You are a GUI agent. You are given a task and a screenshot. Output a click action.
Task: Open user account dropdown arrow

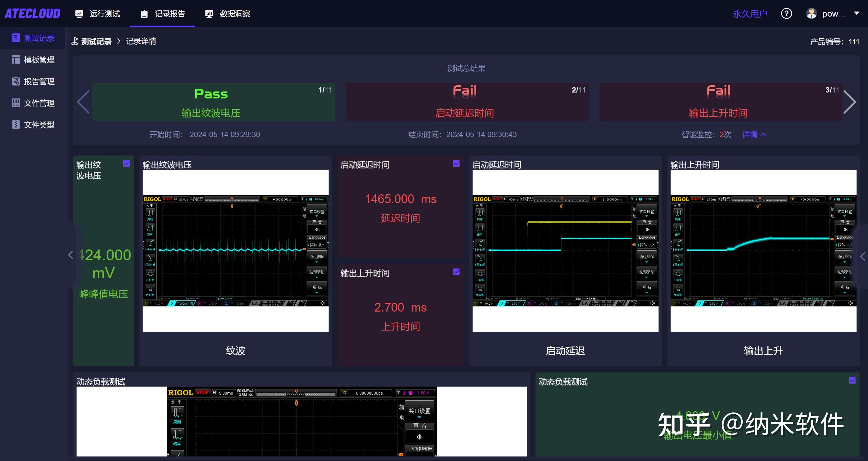856,13
